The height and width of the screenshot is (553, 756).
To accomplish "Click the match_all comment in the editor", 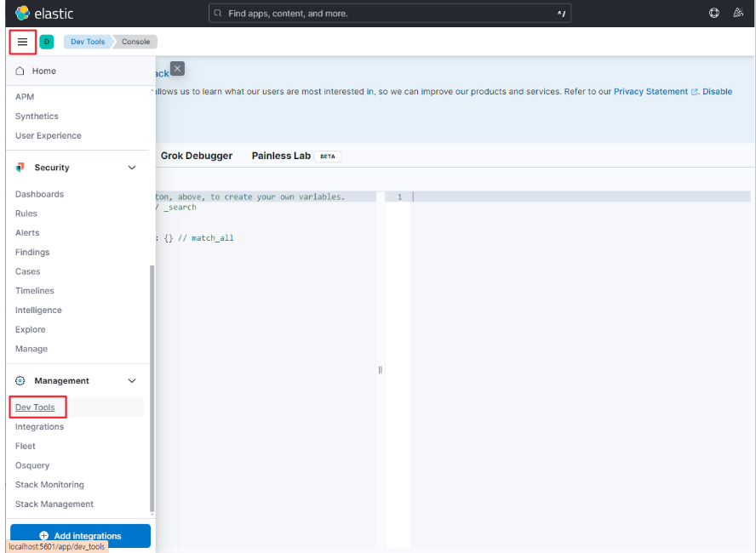I will pyautogui.click(x=206, y=238).
